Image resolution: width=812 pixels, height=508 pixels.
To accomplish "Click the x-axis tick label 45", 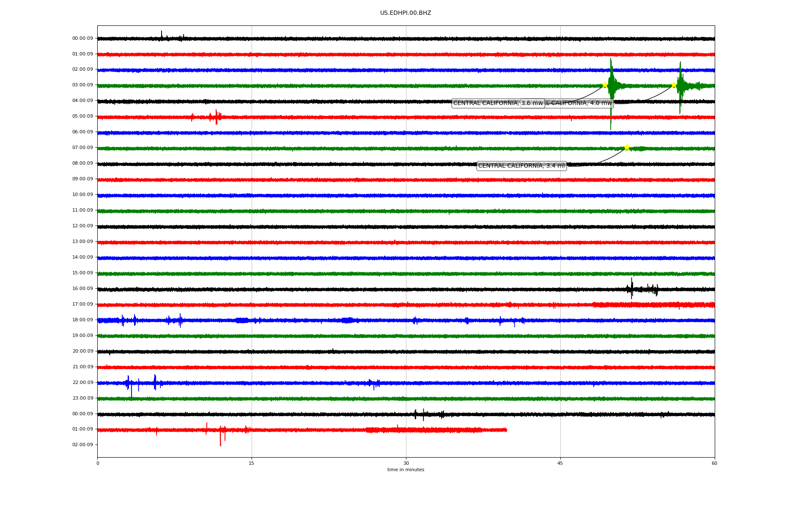I will tap(560, 464).
